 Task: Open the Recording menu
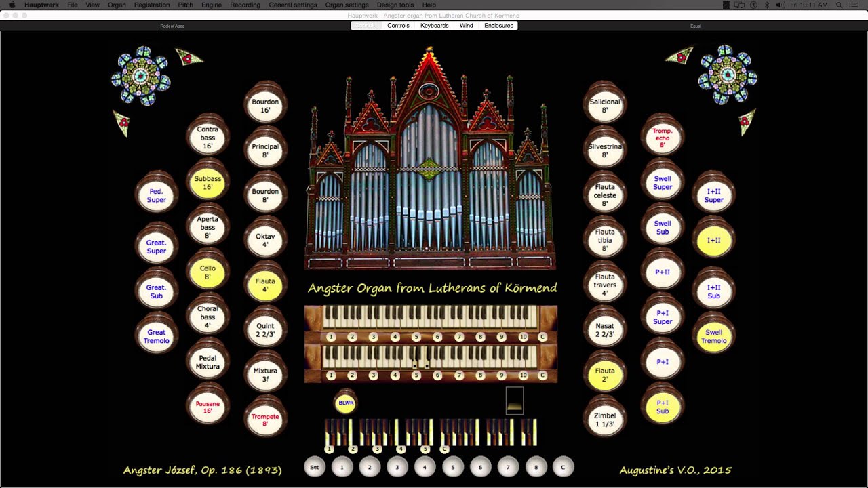(245, 5)
